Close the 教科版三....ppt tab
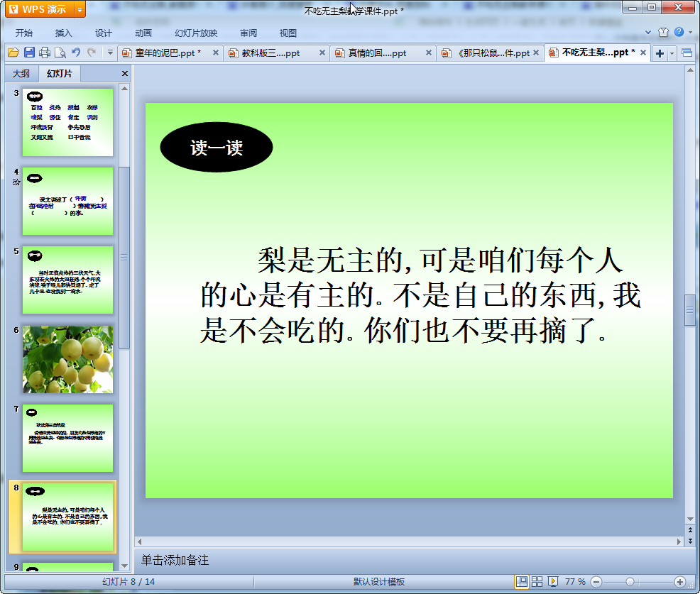The image size is (700, 594). pyautogui.click(x=322, y=53)
